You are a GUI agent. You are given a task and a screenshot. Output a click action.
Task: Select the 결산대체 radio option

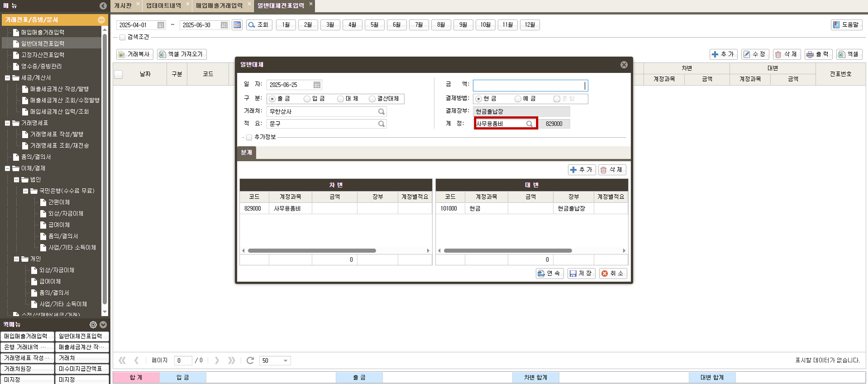[x=372, y=99]
